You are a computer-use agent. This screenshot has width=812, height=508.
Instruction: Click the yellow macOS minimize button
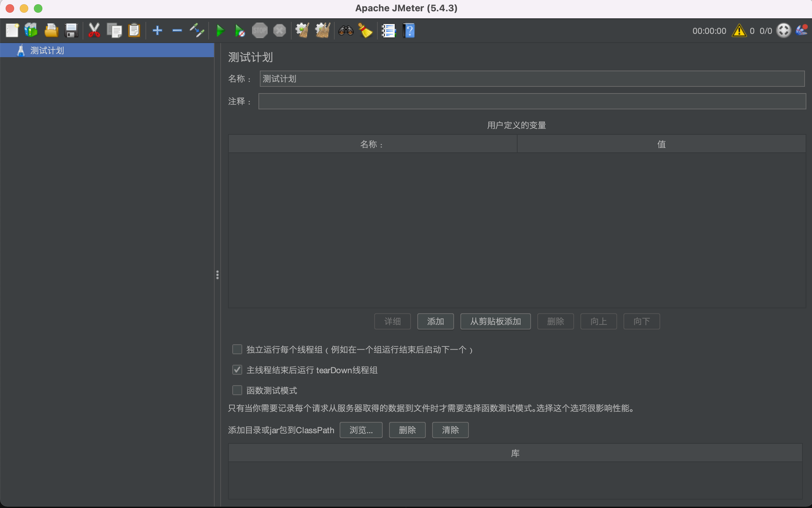(x=24, y=8)
